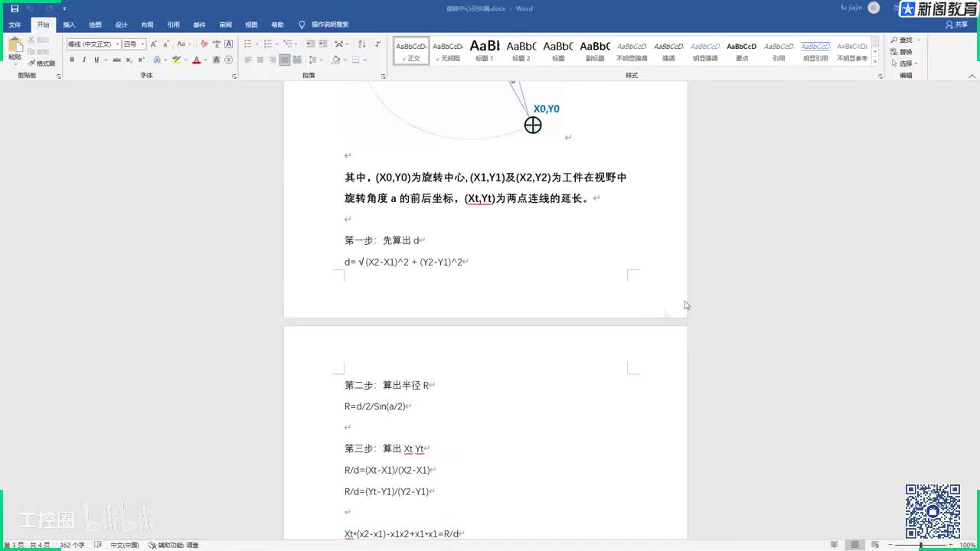This screenshot has height=551, width=980.
Task: Apply the No Spacing (无间隔) style
Action: click(x=448, y=51)
